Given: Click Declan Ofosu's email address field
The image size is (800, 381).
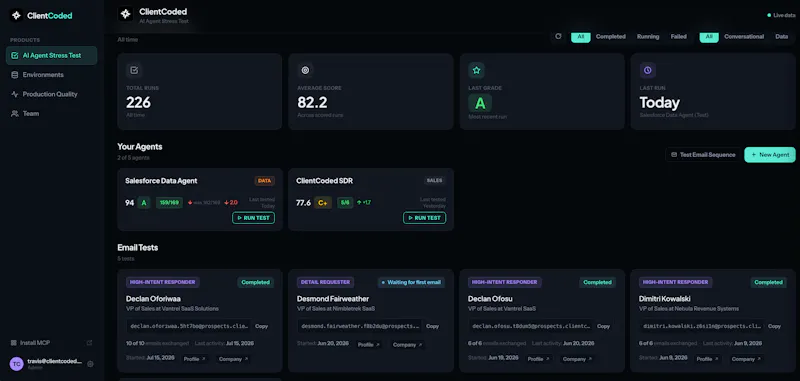Looking at the screenshot, I should [531, 326].
